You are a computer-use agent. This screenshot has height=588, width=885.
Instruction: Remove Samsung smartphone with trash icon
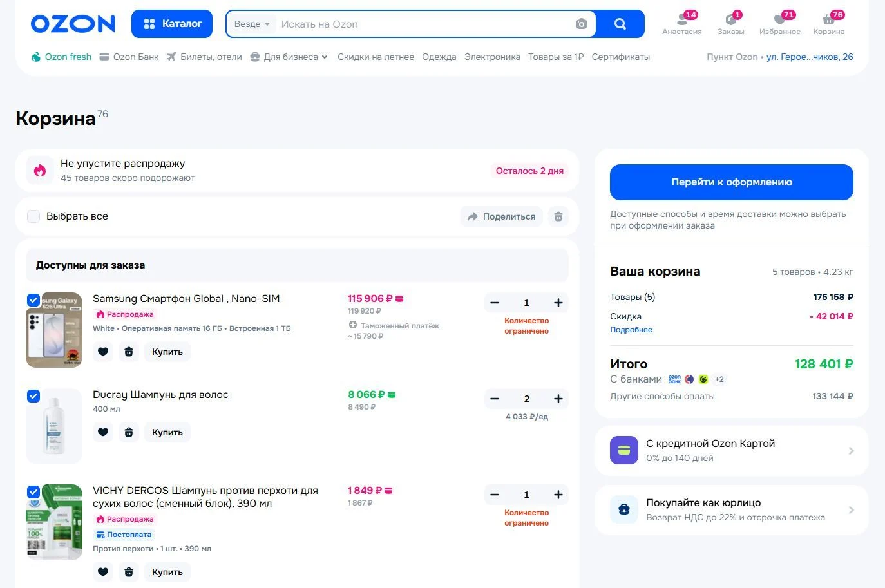[x=129, y=352]
